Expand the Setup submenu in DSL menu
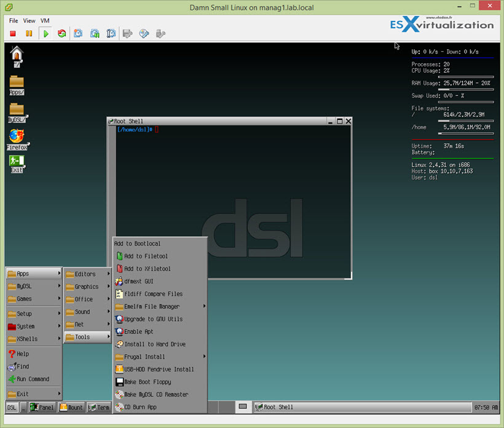The image size is (504, 428). (33, 314)
